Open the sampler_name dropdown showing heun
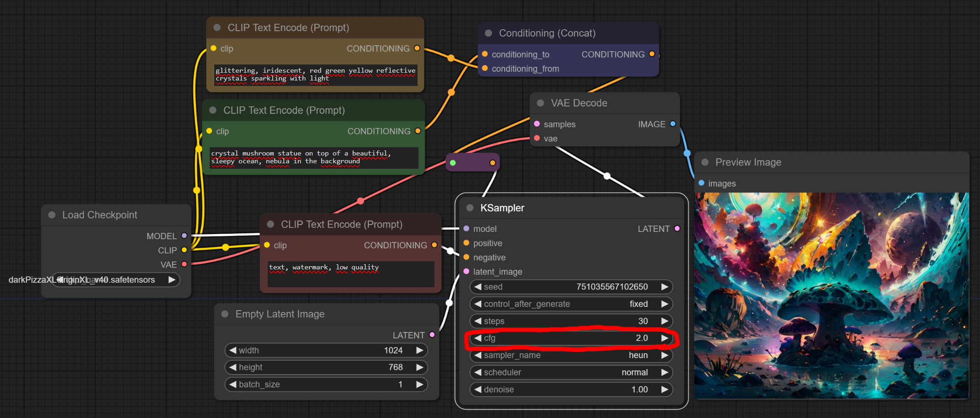The image size is (980, 418). [570, 355]
